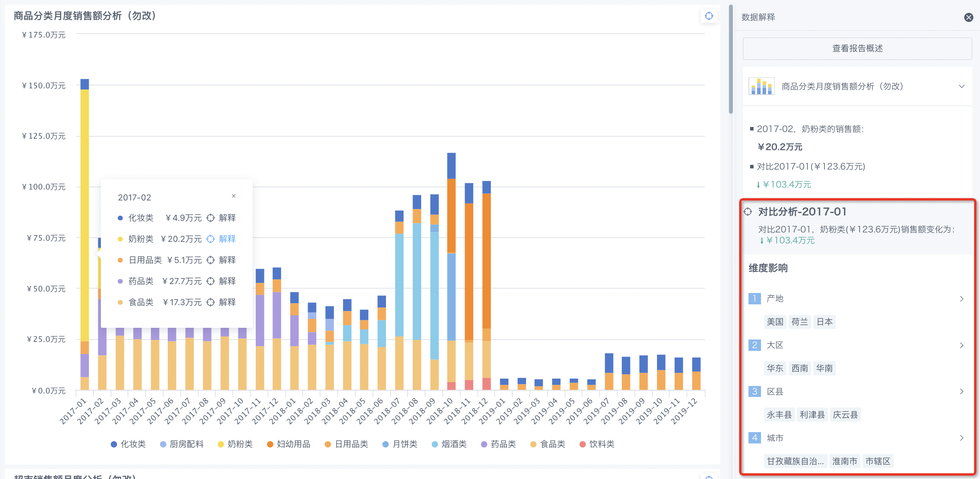Click 解释 link for 化妆类
980x479 pixels.
pyautogui.click(x=227, y=218)
